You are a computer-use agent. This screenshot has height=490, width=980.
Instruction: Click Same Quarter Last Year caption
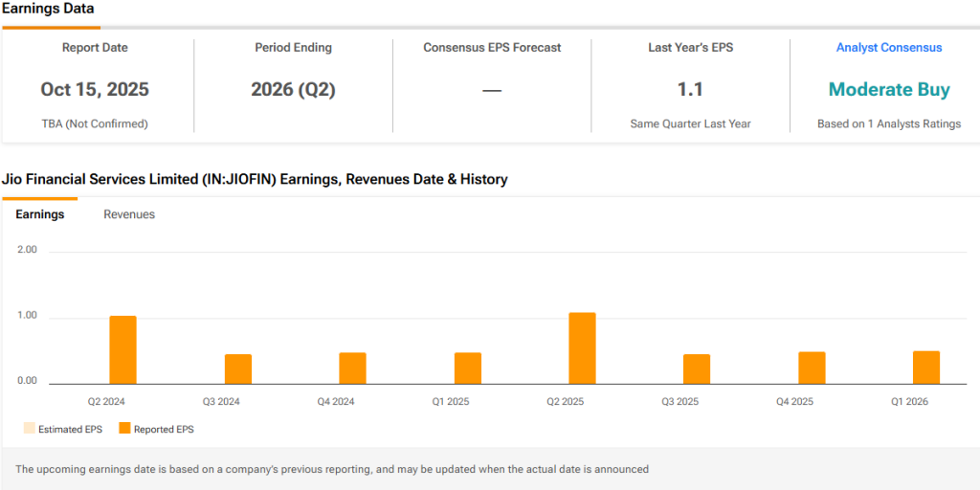[691, 123]
